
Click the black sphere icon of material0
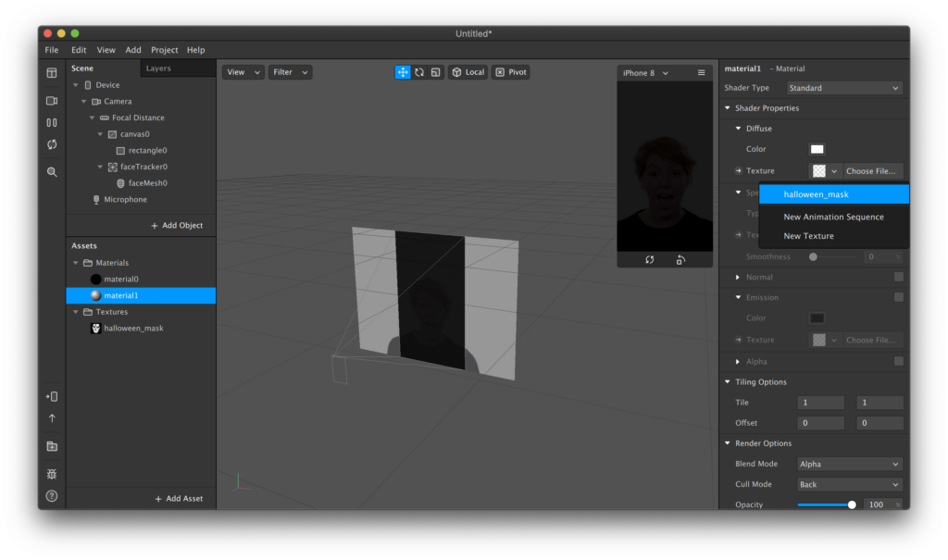pyautogui.click(x=95, y=280)
